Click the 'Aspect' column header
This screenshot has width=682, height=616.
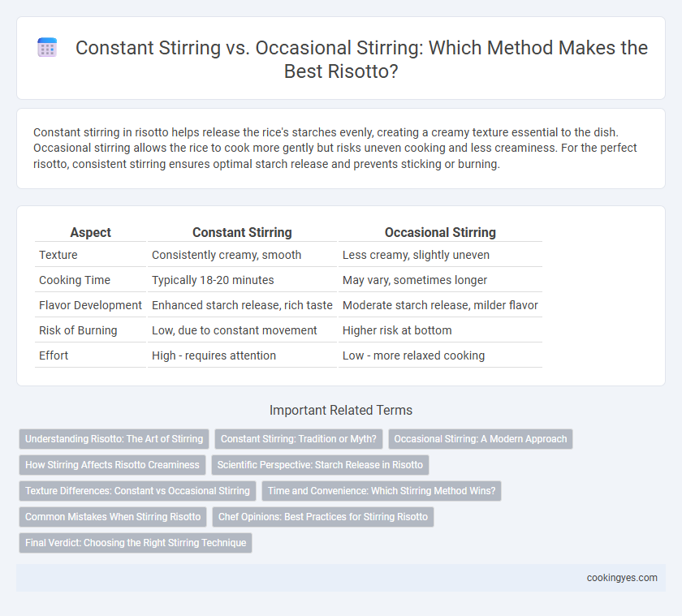click(90, 233)
